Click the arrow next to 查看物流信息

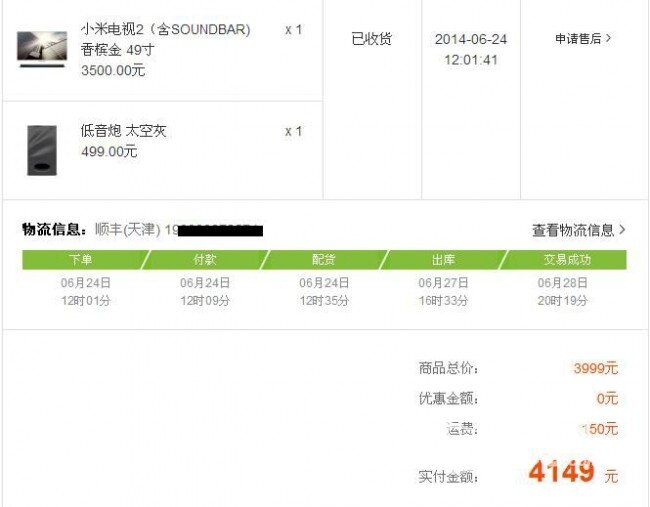click(622, 229)
